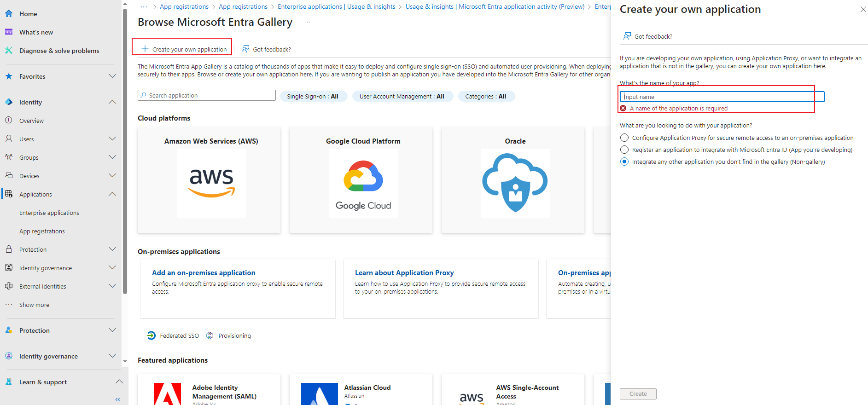
Task: Open the Atlassian Cloud featured app
Action: 361,390
